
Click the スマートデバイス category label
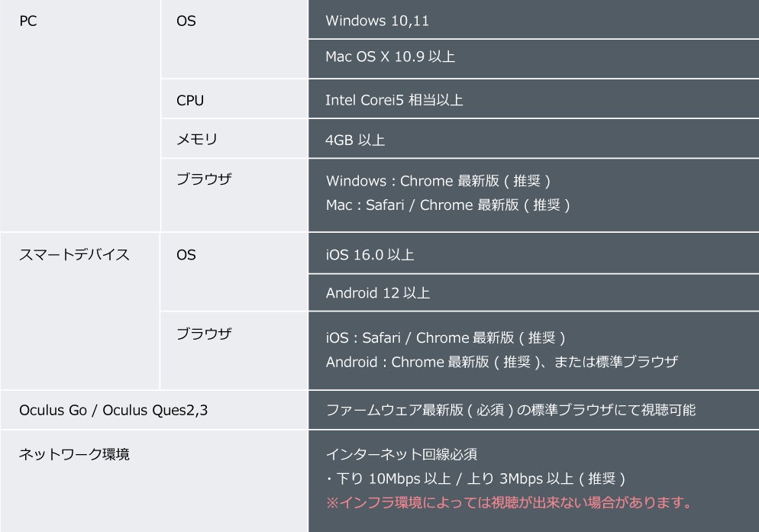[x=74, y=255]
